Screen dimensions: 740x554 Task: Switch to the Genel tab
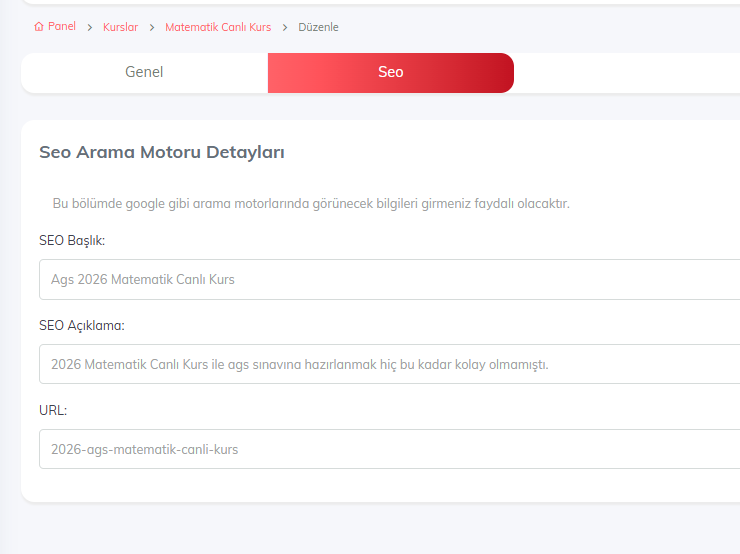click(x=144, y=73)
